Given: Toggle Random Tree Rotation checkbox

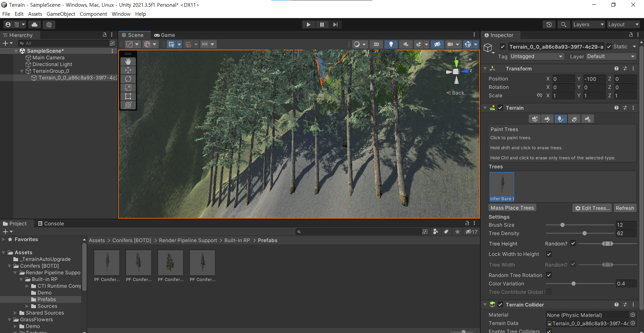Looking at the screenshot, I should tap(549, 275).
